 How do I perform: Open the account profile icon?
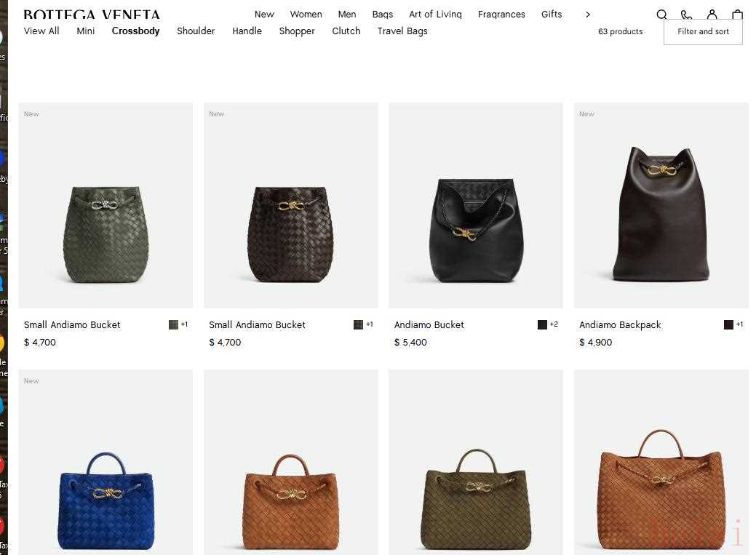(712, 14)
